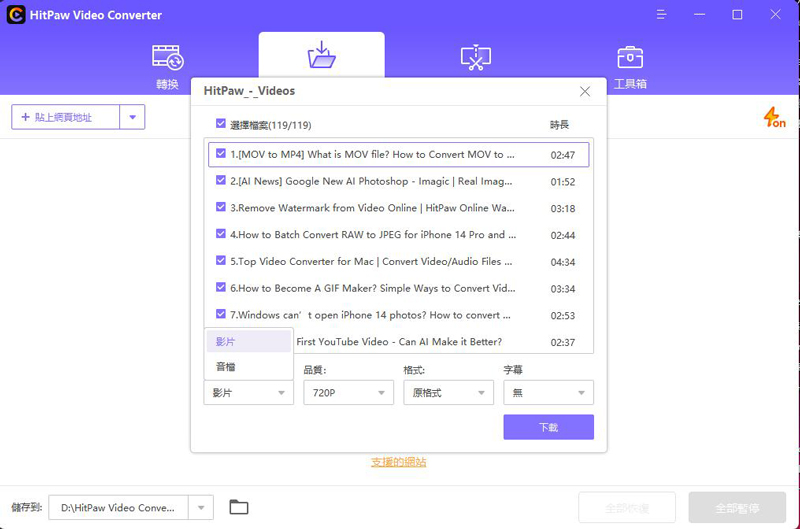This screenshot has width=800, height=529.
Task: Uncheck video 7 Windows can't open
Action: 220,314
